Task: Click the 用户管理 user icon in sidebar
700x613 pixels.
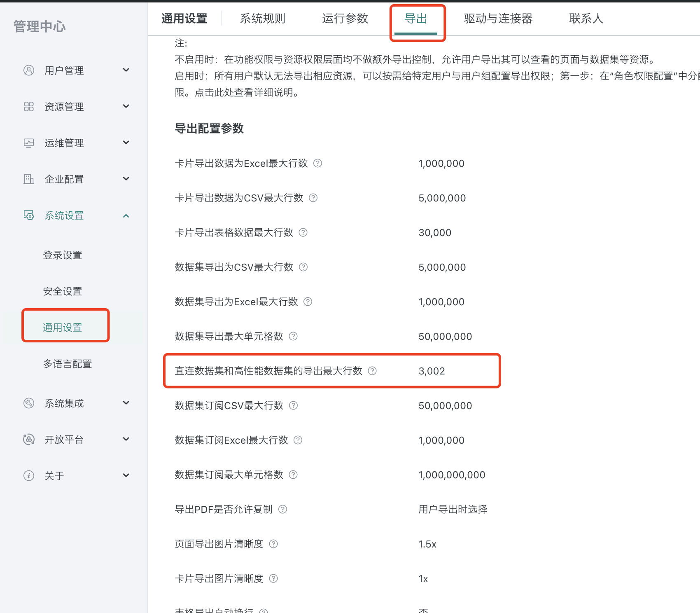Action: pos(29,70)
